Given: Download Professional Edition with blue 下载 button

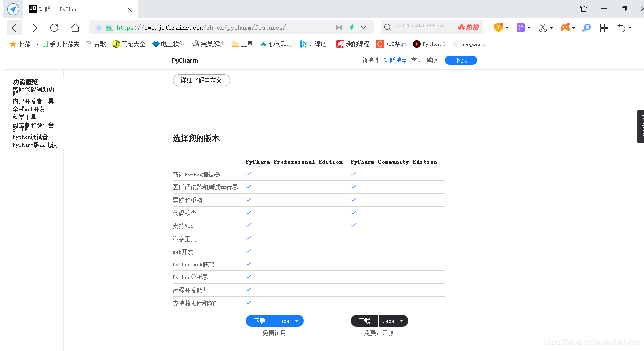Looking at the screenshot, I should [260, 321].
